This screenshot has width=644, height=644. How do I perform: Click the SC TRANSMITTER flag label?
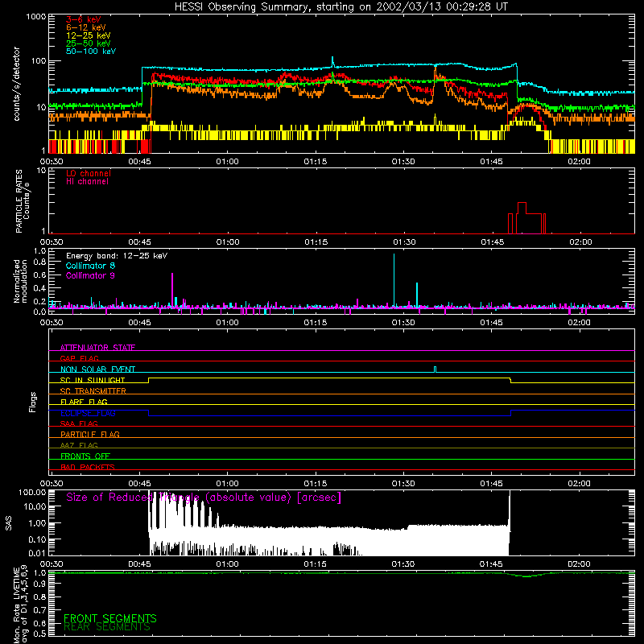[93, 390]
